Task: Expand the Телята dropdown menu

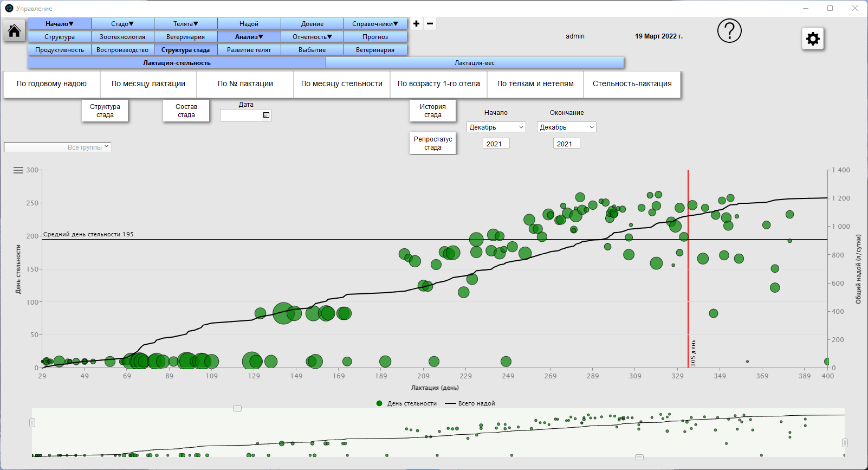Action: click(x=186, y=24)
